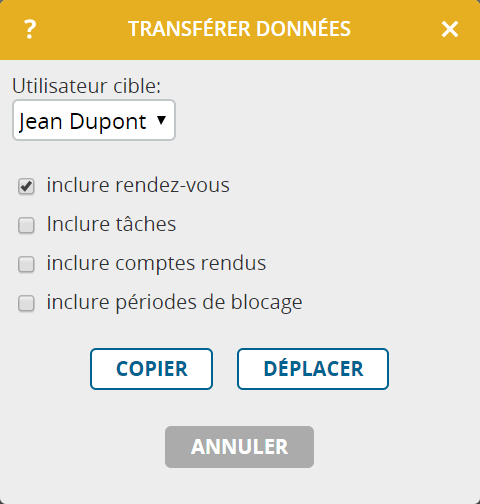Tick the inclure comptes rendus checkbox
The image size is (480, 504).
pos(26,264)
